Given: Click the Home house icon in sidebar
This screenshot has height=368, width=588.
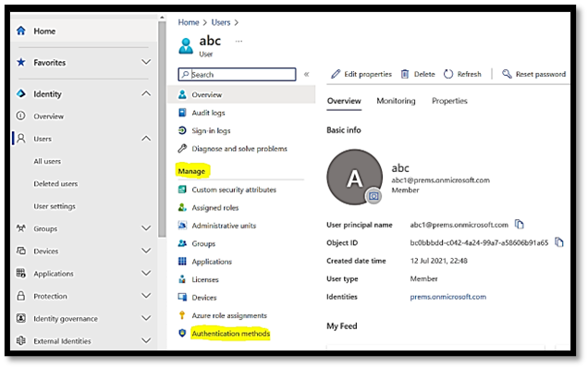Looking at the screenshot, I should [x=21, y=31].
